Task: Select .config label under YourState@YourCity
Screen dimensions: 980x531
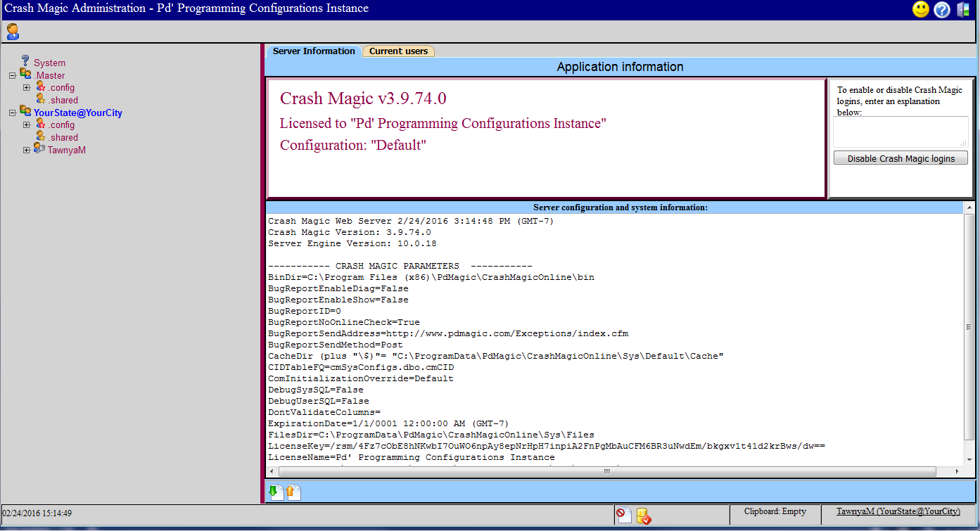Action: click(61, 125)
